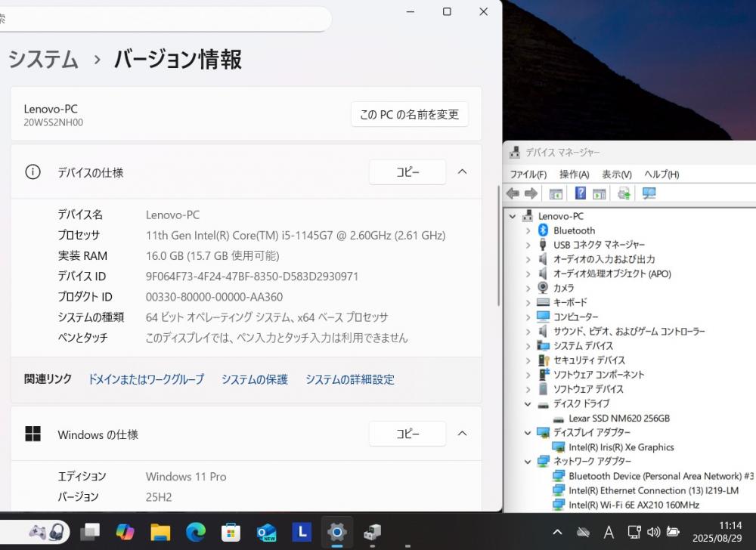Image resolution: width=756 pixels, height=550 pixels.
Task: Click the Settings window vertical scrollbar
Action: point(498,245)
